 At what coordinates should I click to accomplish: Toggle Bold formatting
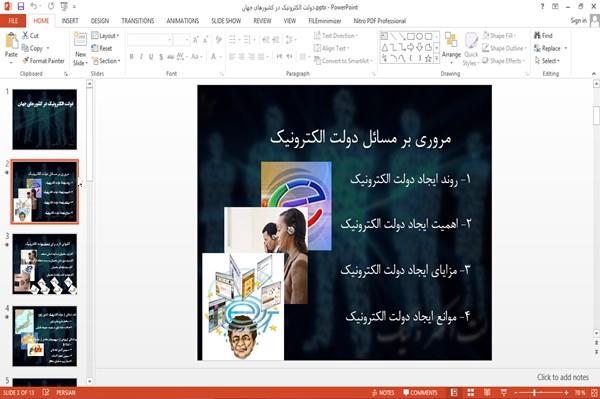[x=132, y=57]
